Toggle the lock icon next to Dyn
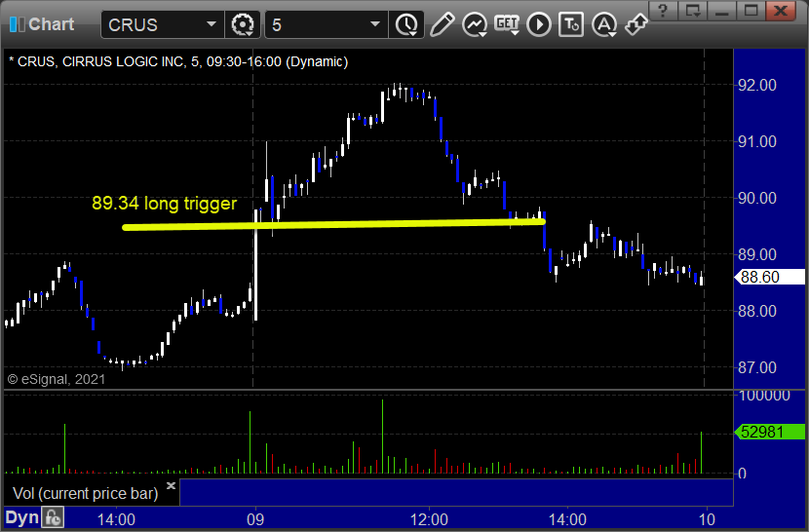 [x=53, y=517]
